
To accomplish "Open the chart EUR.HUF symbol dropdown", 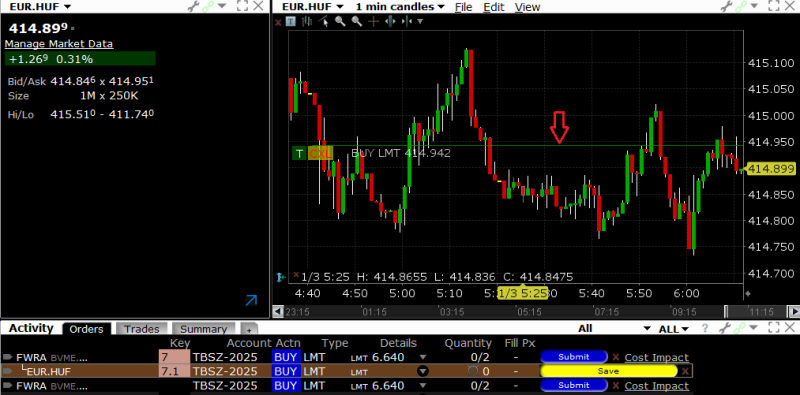I will tap(313, 7).
